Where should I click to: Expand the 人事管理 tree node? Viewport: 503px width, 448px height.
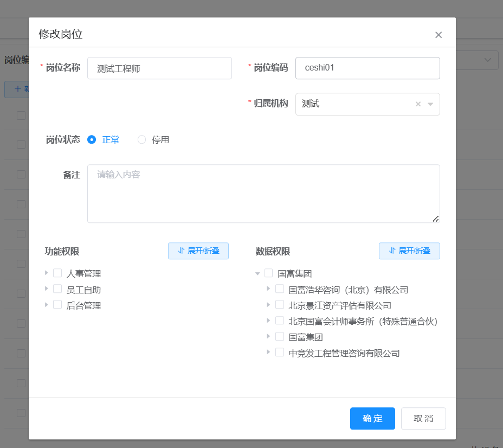coord(47,273)
